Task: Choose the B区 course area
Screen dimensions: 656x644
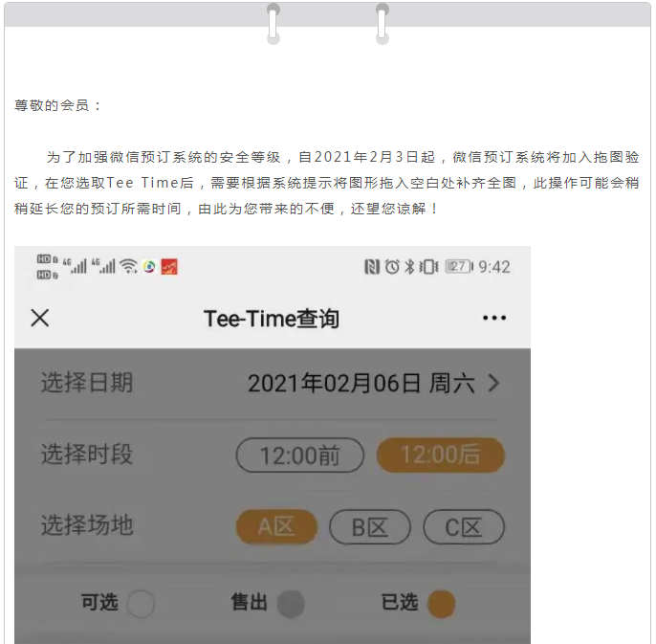Action: pyautogui.click(x=370, y=526)
